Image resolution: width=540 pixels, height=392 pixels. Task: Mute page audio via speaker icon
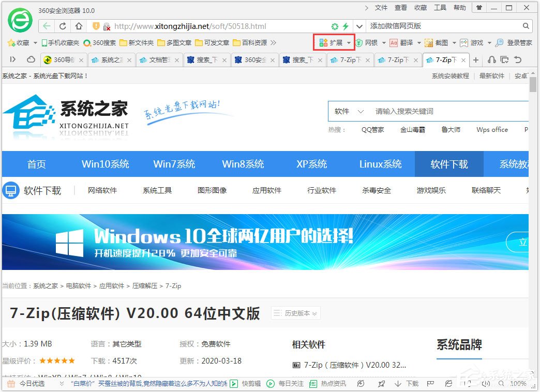click(x=487, y=384)
